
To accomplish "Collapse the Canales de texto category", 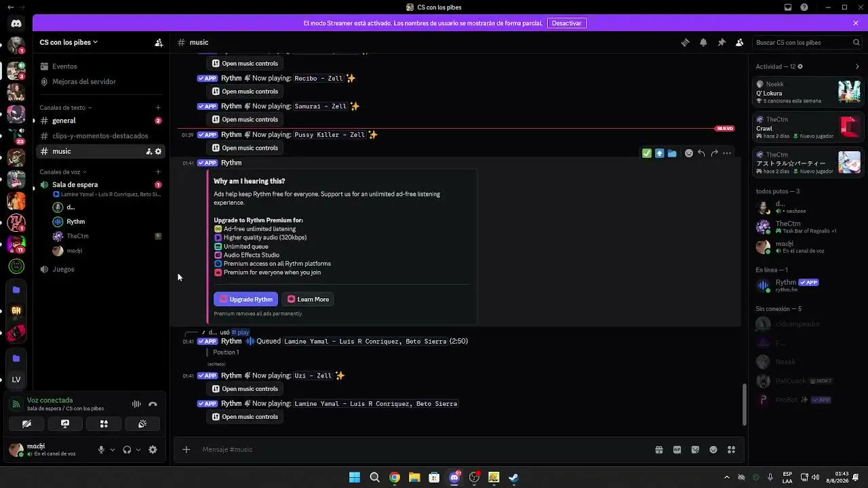I will [x=65, y=107].
